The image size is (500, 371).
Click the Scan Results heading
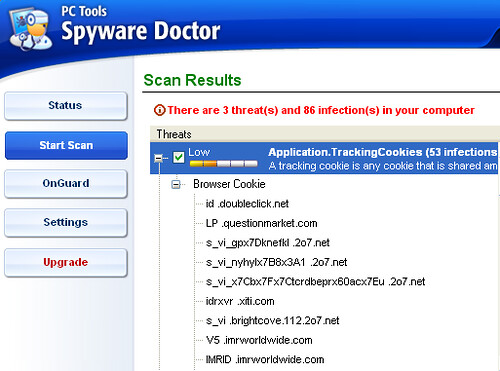[192, 80]
